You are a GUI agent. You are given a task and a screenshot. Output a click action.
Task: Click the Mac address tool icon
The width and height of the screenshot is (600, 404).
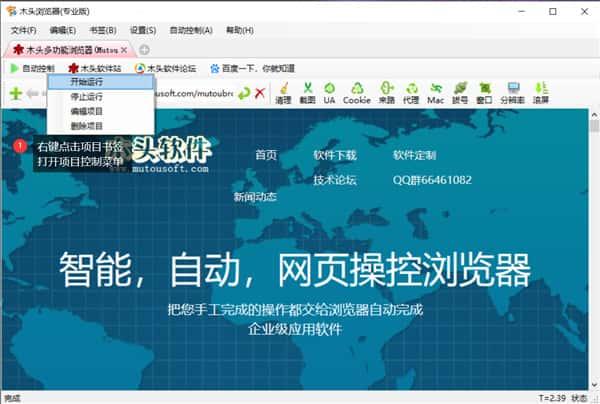pos(435,92)
